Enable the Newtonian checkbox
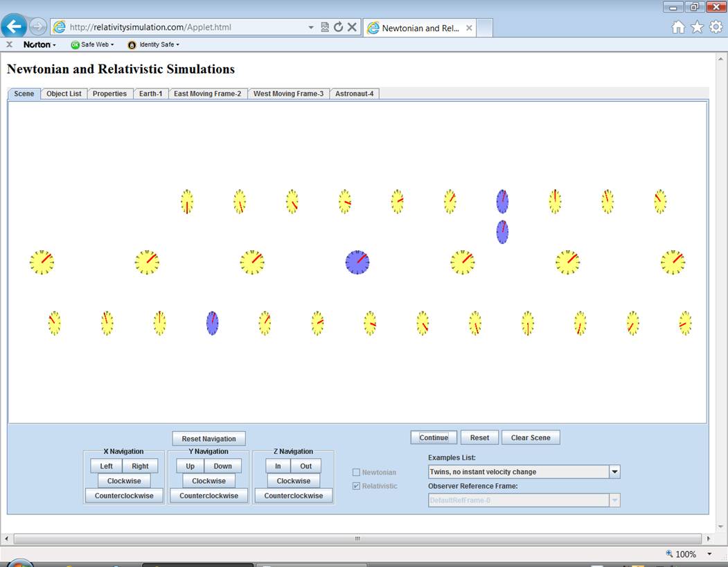Screen dimensions: 728x567 coord(357,472)
